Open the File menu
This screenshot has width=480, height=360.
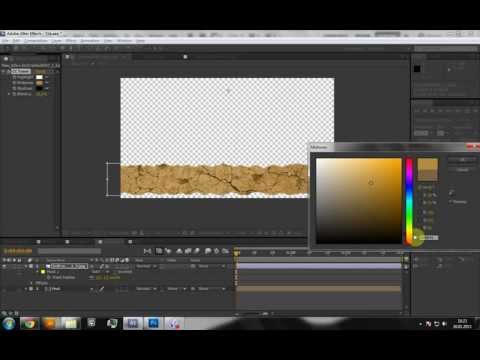click(x=5, y=41)
